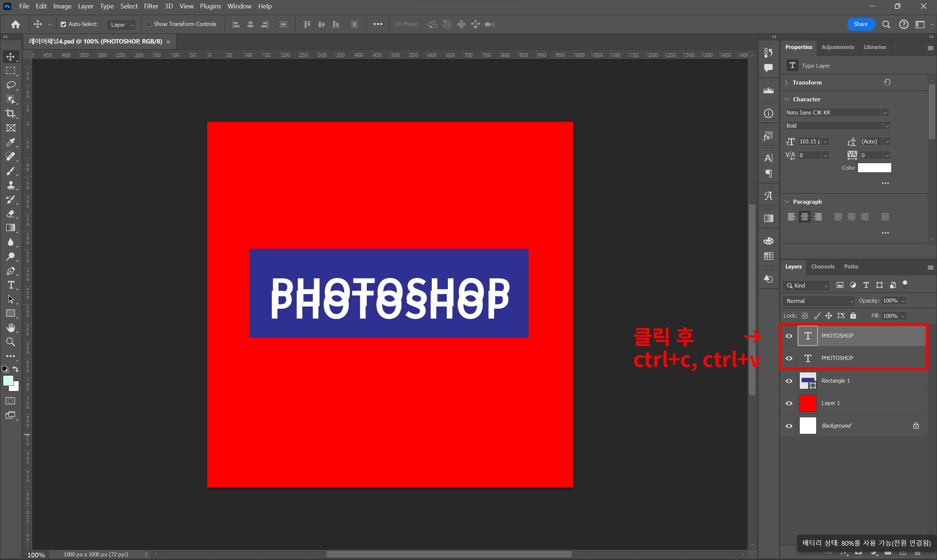Expand the Transform section

click(786, 82)
